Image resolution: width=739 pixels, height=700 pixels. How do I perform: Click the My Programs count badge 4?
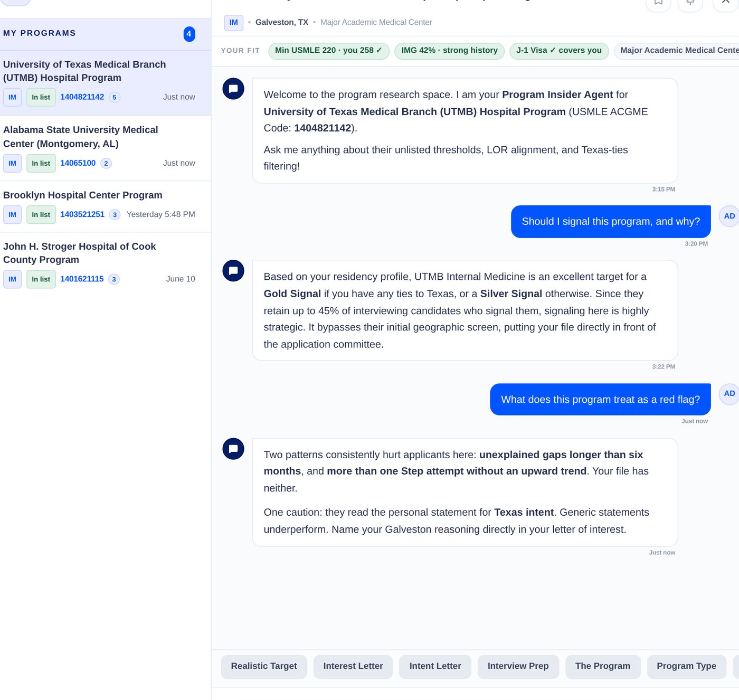tap(189, 34)
